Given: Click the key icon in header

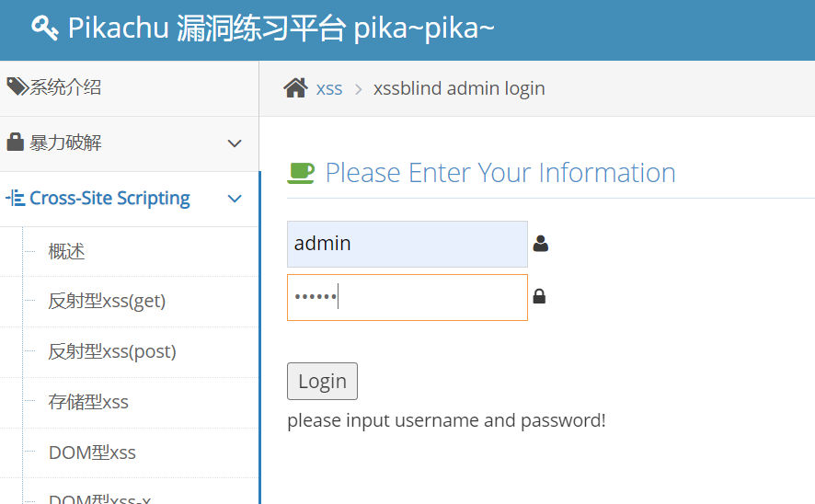Looking at the screenshot, I should (x=45, y=29).
